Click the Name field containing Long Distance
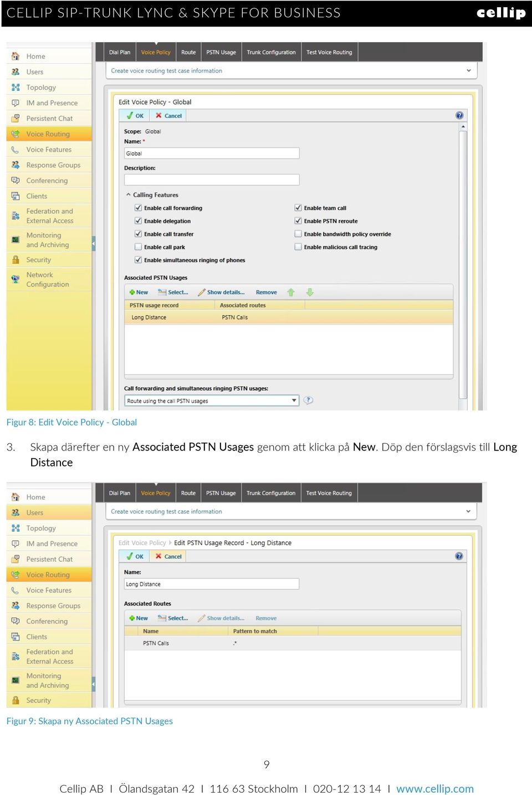The image size is (532, 795). click(x=212, y=584)
